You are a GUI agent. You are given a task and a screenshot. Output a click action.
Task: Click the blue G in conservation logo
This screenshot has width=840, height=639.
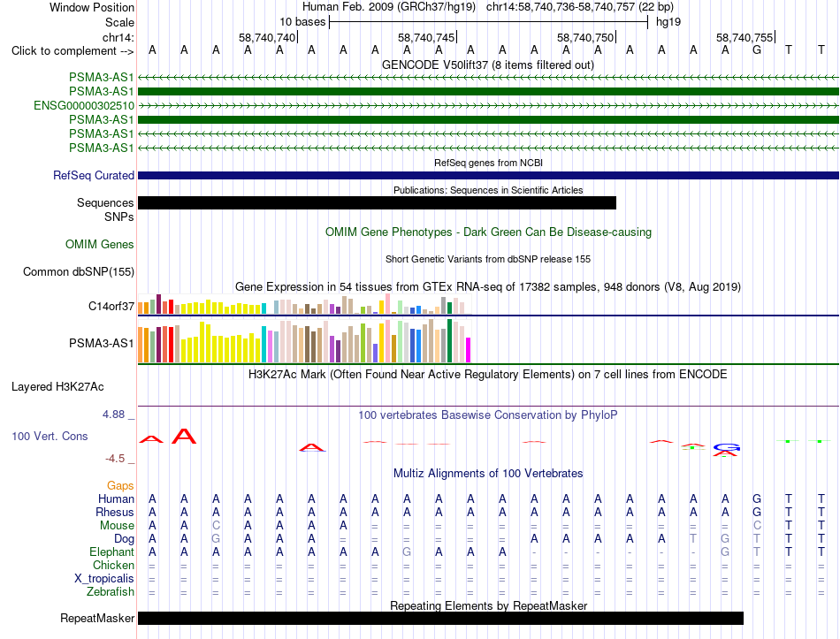(x=727, y=447)
